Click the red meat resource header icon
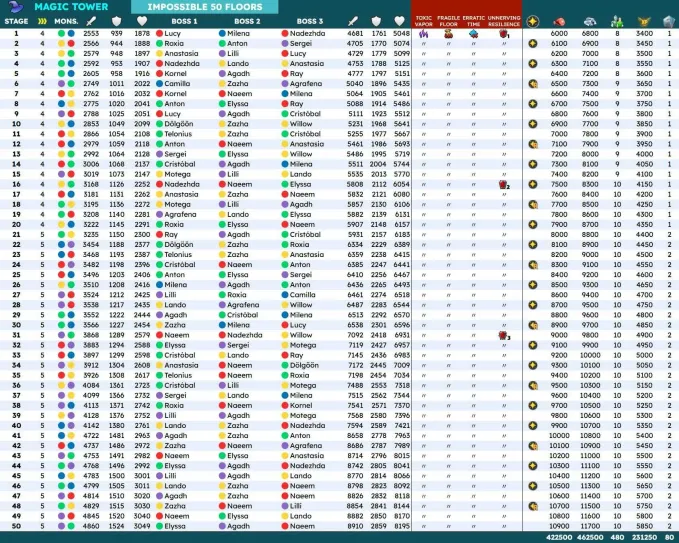 [x=558, y=20]
